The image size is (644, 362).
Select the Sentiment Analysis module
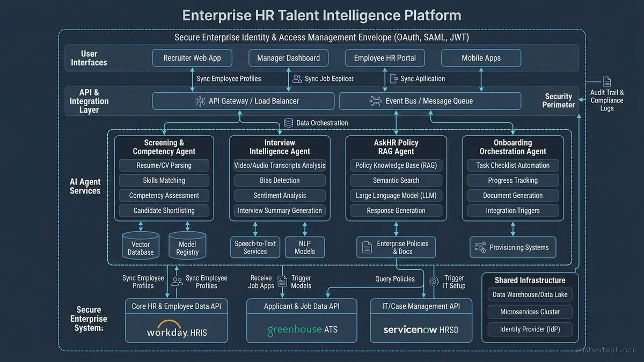[x=280, y=195]
